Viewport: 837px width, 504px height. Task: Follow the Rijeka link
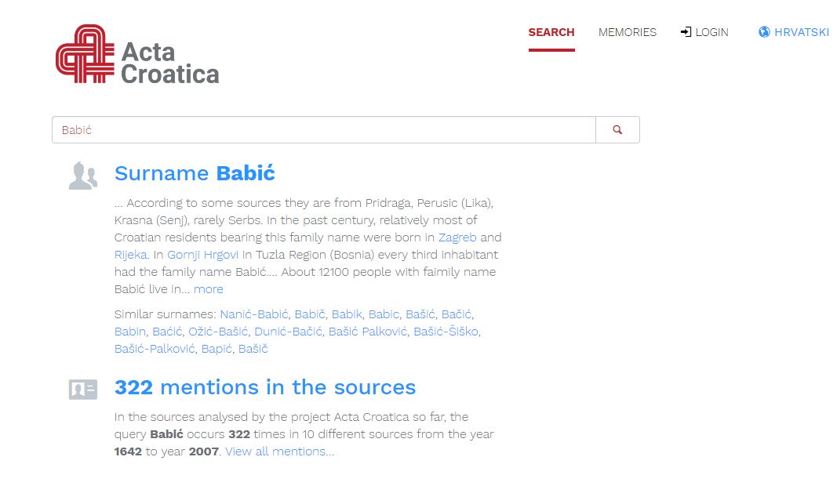[x=130, y=255]
